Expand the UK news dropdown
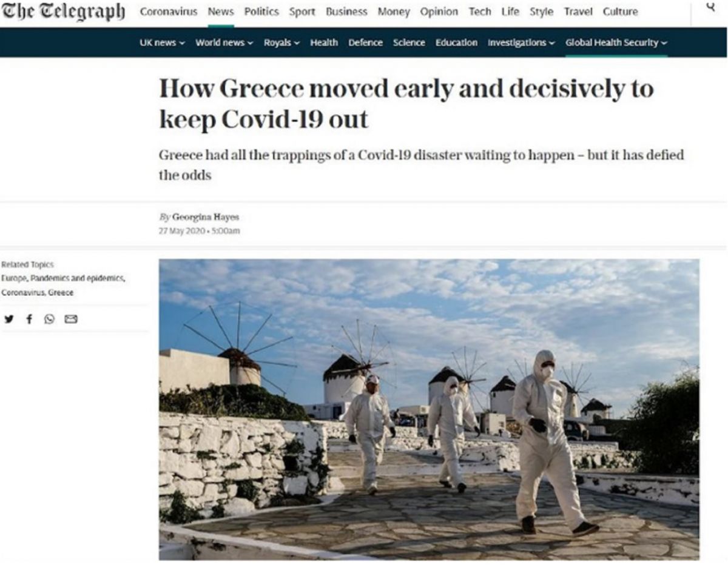Viewport: 728px width, 587px height. [x=162, y=42]
